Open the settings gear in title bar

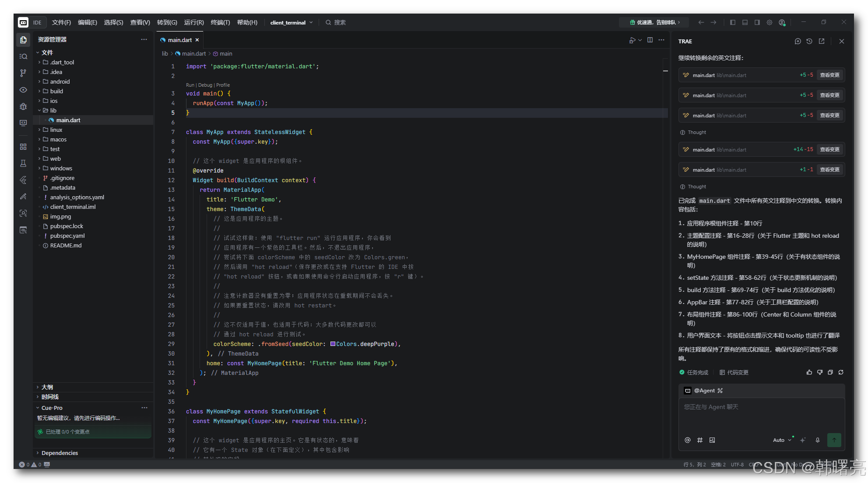tap(770, 22)
